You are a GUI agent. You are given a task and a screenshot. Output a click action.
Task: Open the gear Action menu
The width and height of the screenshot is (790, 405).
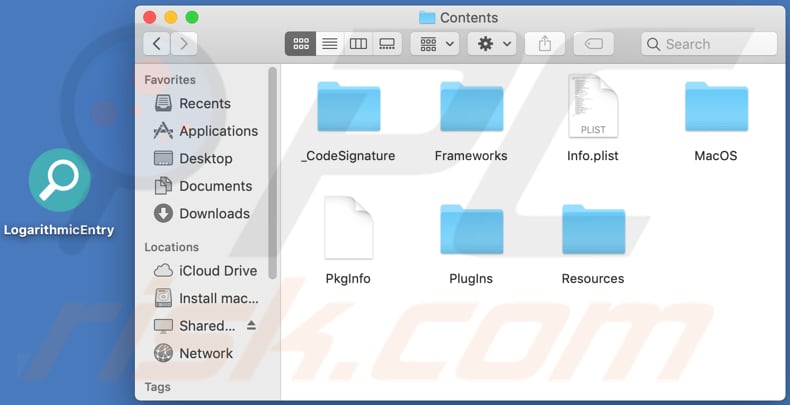point(492,44)
